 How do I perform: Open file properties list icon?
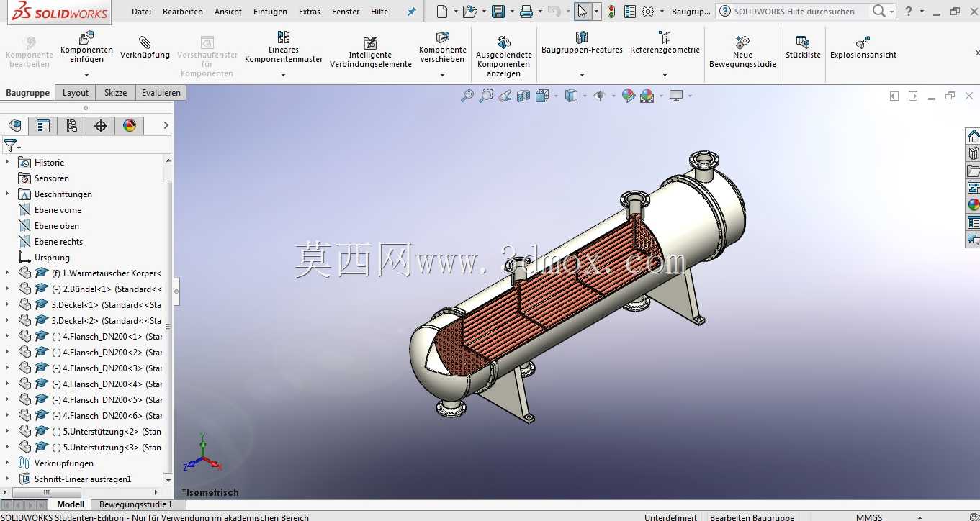point(630,12)
